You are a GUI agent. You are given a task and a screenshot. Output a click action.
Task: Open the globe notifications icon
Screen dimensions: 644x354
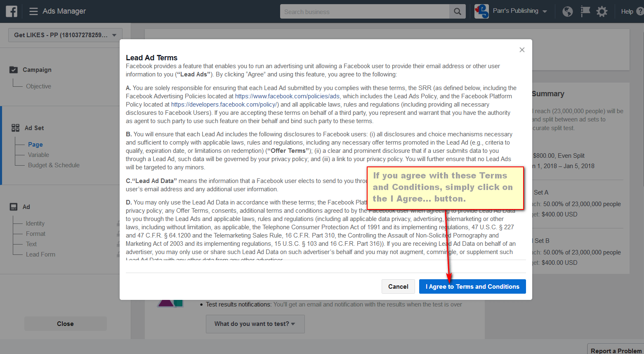coord(568,12)
